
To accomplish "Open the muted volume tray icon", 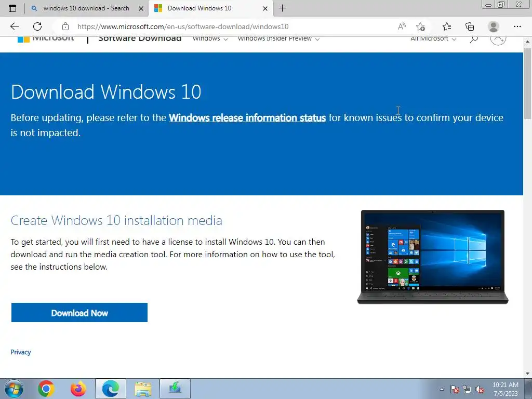I will pos(480,389).
